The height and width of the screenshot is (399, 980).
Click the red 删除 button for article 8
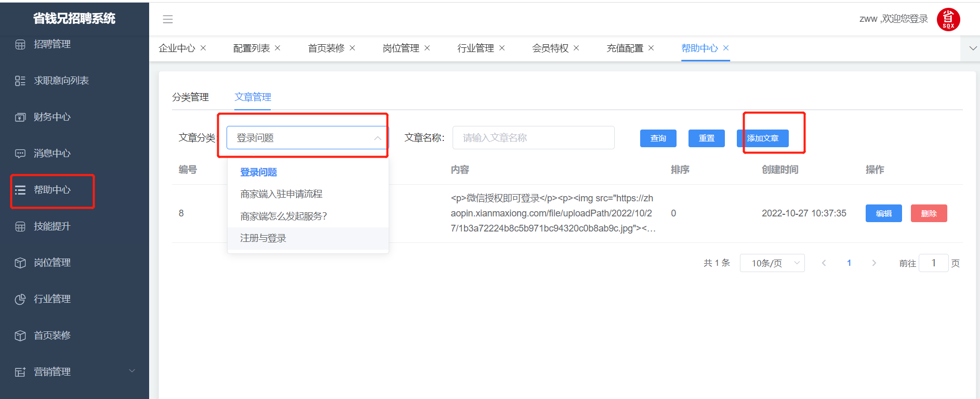click(x=929, y=213)
